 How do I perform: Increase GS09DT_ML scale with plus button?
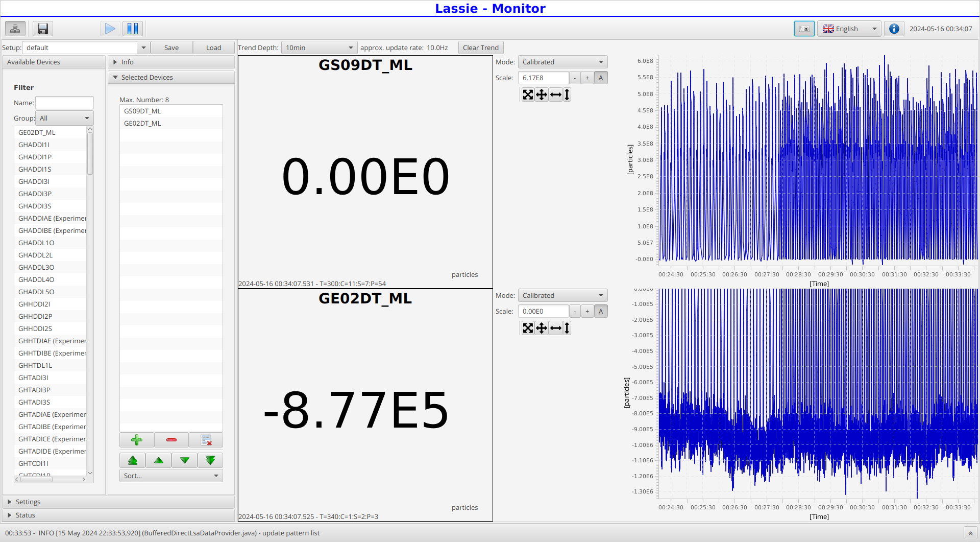[587, 78]
